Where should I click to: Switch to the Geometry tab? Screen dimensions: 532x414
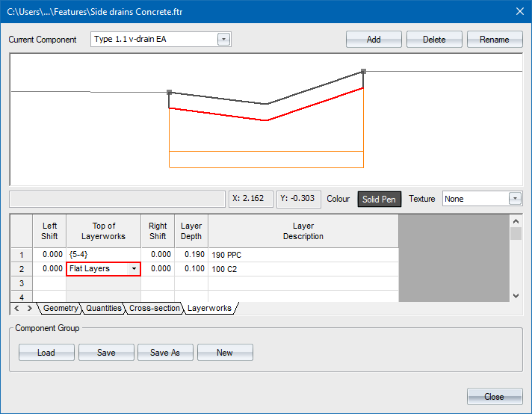pos(60,308)
